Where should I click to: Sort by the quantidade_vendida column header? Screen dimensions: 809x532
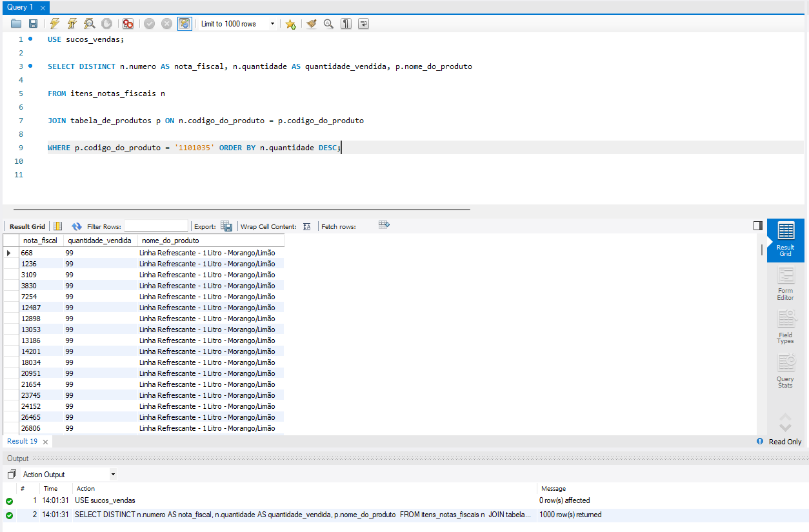(100, 241)
